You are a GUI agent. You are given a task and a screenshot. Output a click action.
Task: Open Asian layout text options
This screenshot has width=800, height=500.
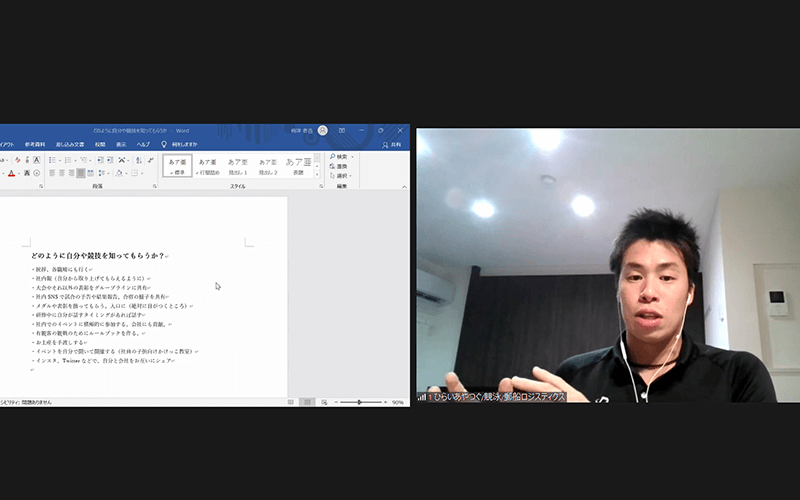(121, 160)
